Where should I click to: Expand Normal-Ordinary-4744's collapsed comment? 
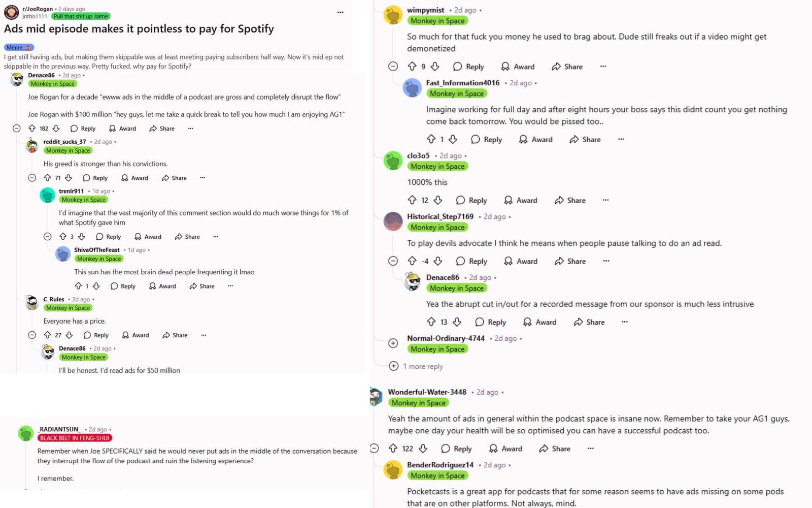[x=393, y=343]
